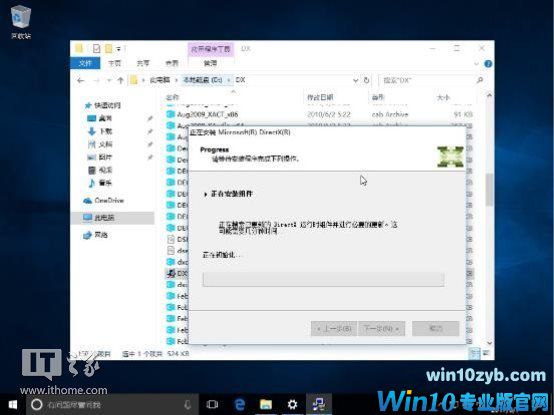Click the DirectX installation progress bar

point(323,279)
